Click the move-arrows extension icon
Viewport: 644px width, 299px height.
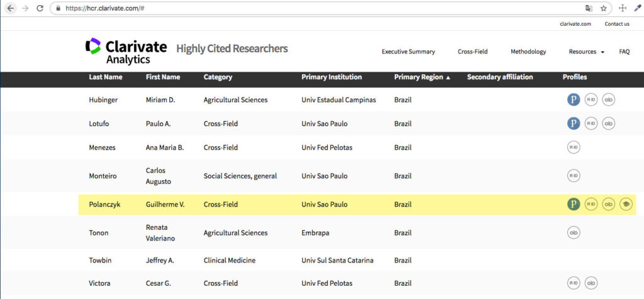(622, 8)
